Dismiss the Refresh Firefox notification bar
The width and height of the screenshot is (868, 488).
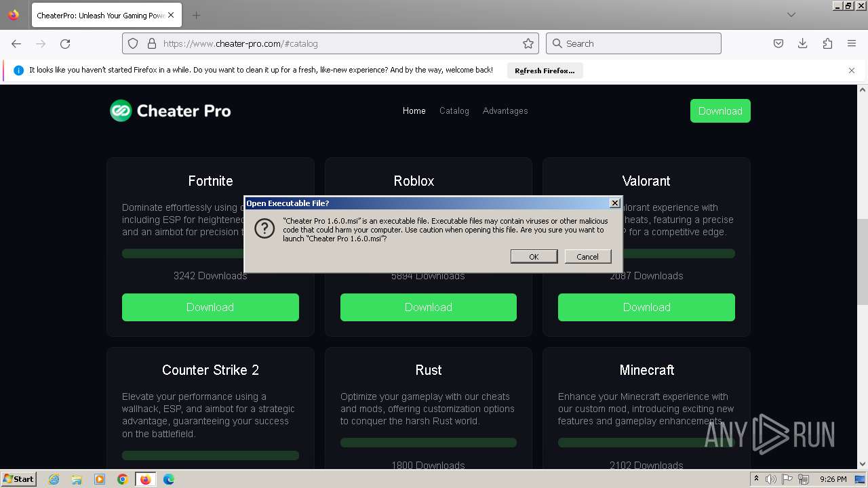tap(852, 70)
